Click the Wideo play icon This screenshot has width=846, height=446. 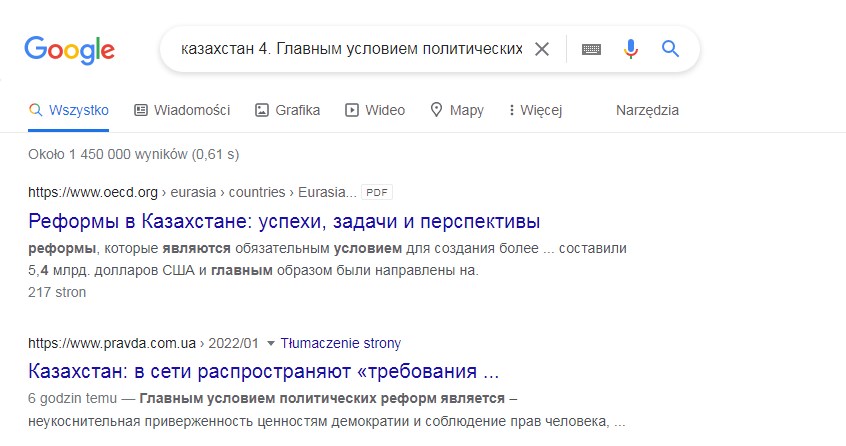pos(352,110)
